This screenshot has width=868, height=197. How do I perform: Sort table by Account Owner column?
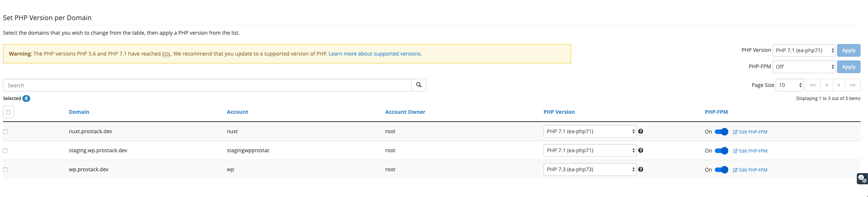pyautogui.click(x=405, y=112)
